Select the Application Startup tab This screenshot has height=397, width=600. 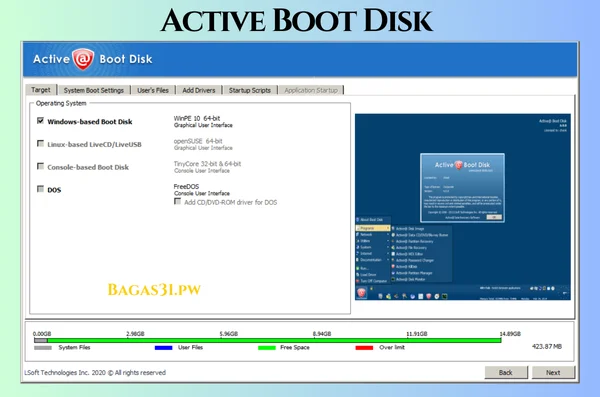tap(311, 90)
